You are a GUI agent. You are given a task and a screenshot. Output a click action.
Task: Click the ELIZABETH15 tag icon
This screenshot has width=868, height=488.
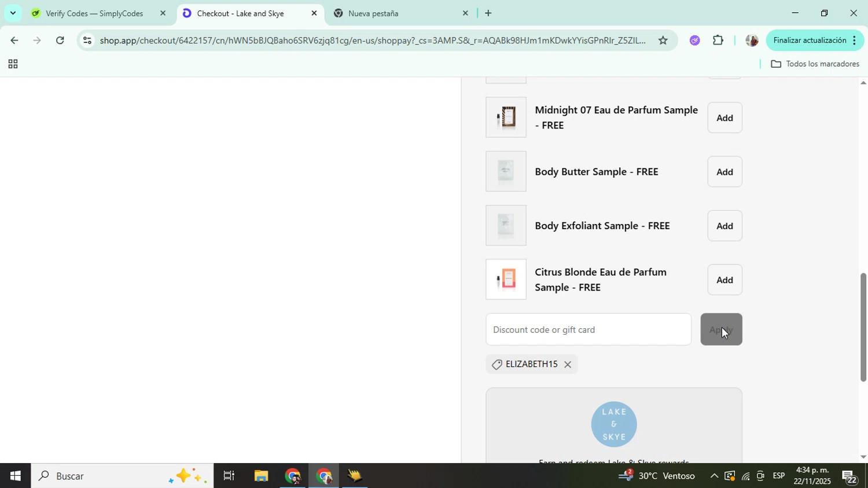(x=496, y=364)
